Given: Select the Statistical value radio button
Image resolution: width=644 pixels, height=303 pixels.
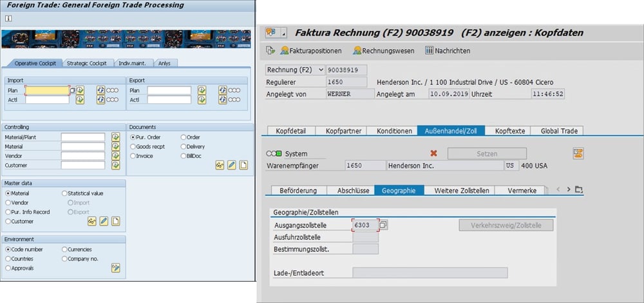Looking at the screenshot, I should pos(64,193).
